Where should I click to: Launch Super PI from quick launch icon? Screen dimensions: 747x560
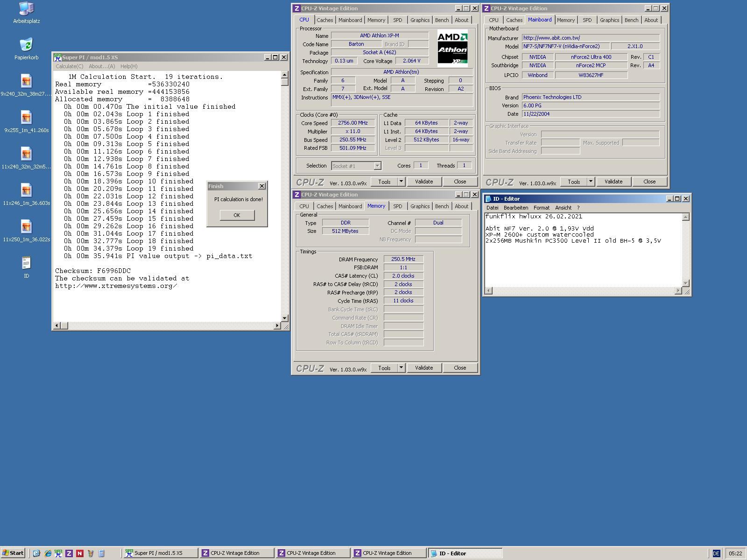click(58, 553)
